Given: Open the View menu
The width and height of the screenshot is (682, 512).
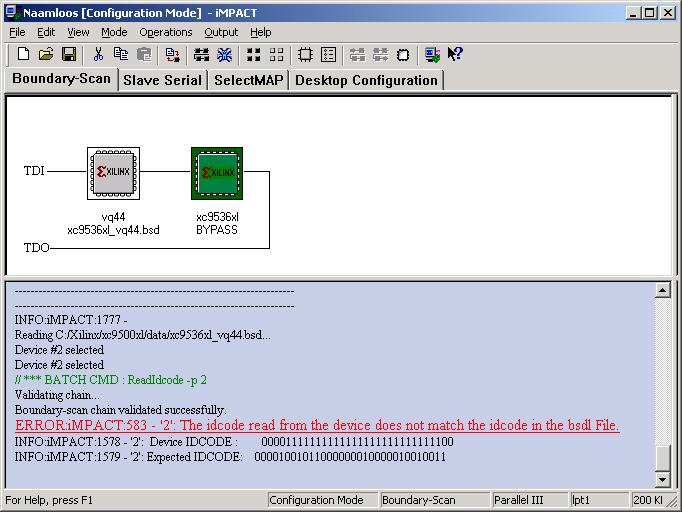Looking at the screenshot, I should (78, 32).
